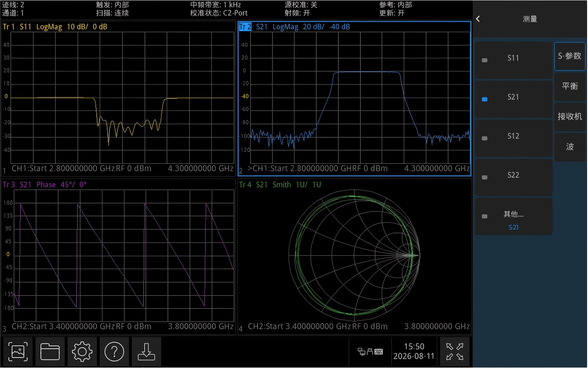Toggle full screen with the expand arrows icon
This screenshot has height=368, width=588.
[x=454, y=352]
